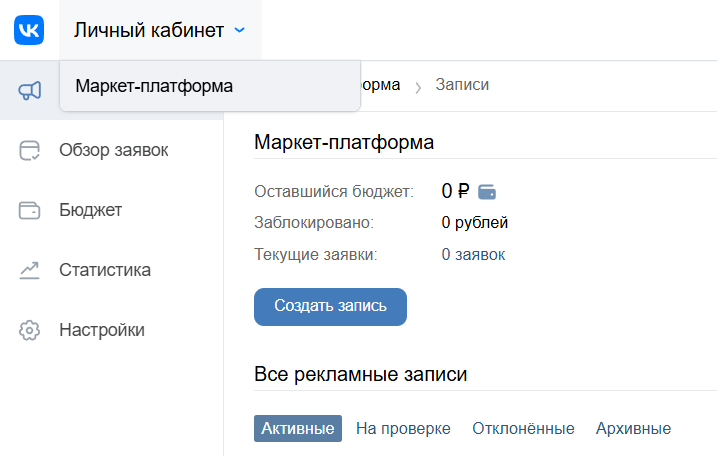Open the Архивные tab
717x456 pixels.
point(633,429)
